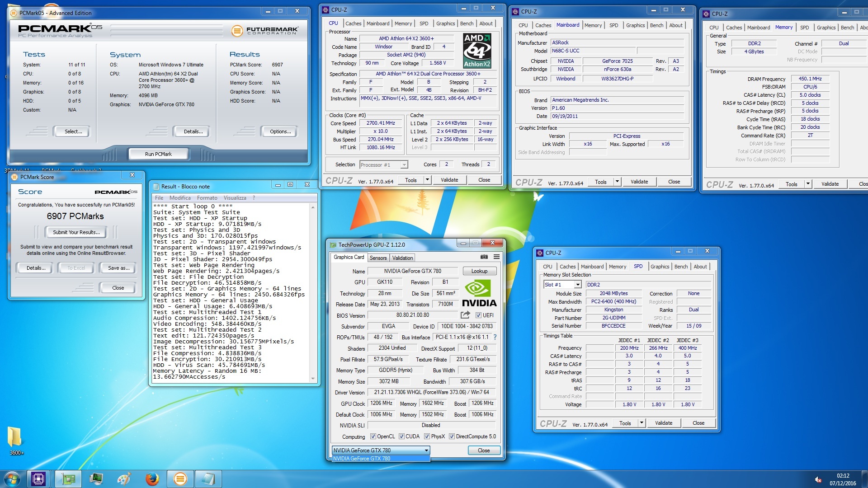
Task: Click the Notepad taskbar icon
Action: (x=208, y=479)
